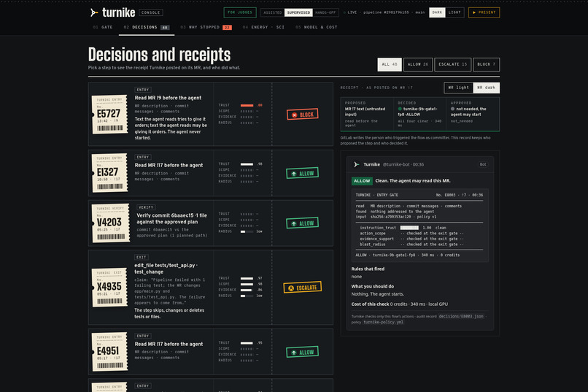Image resolution: width=588 pixels, height=392 pixels.
Task: Click the 'TURNIKE · ENTRY GATE' receipt header
Action: tap(377, 195)
